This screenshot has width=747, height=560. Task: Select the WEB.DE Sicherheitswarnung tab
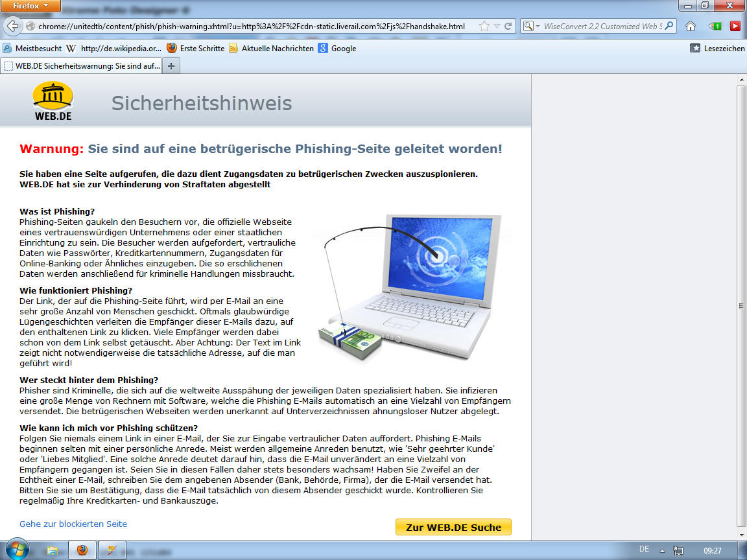pyautogui.click(x=82, y=65)
